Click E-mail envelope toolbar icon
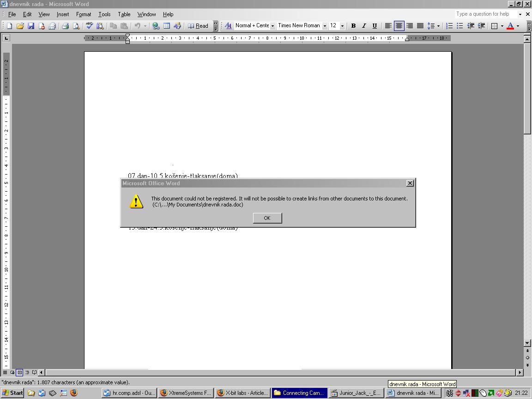 click(52, 26)
